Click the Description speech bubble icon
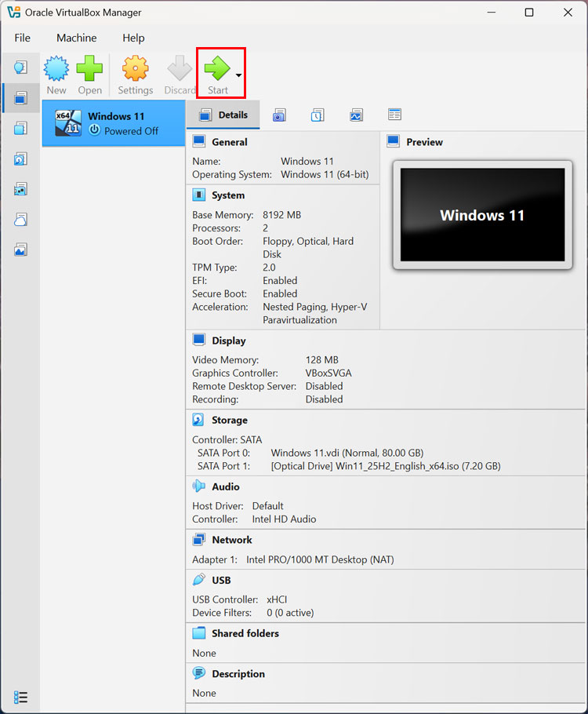The image size is (588, 714). [199, 672]
